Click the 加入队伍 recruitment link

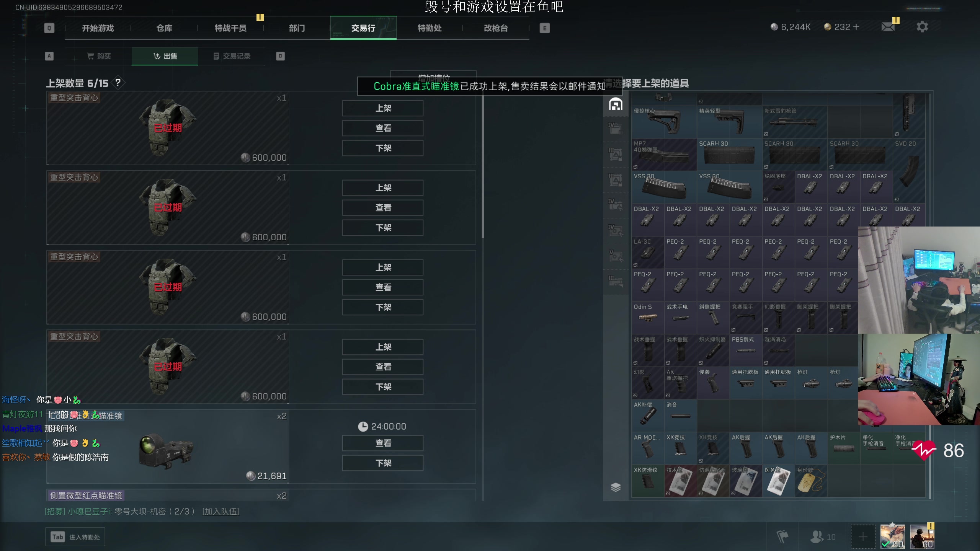point(220,512)
